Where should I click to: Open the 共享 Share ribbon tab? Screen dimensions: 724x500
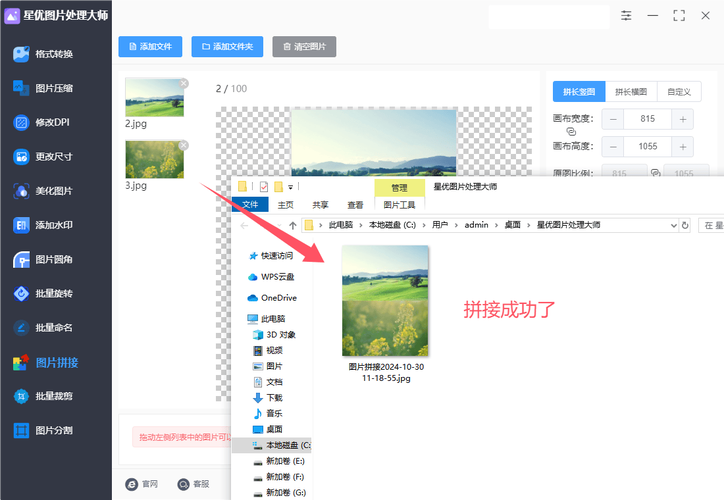tap(320, 205)
